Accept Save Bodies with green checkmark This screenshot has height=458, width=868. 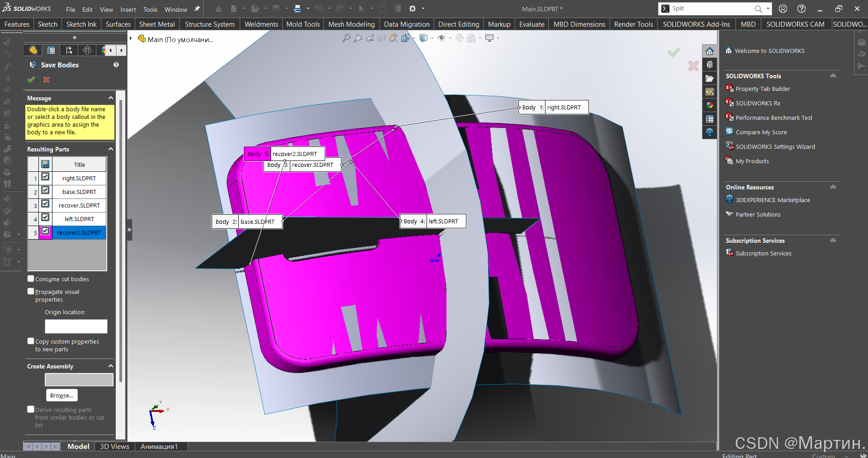[x=31, y=80]
